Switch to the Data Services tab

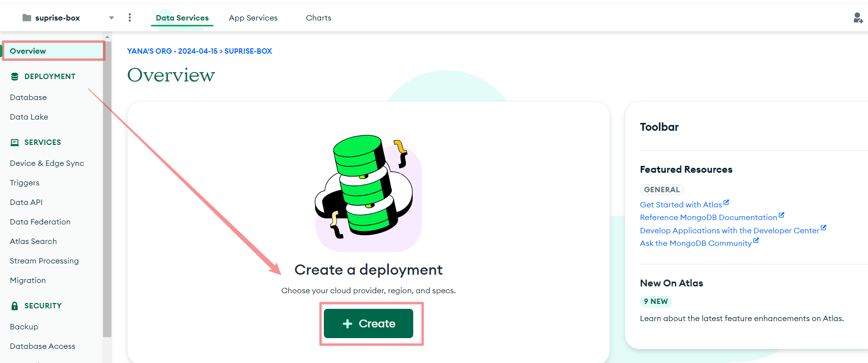click(182, 18)
